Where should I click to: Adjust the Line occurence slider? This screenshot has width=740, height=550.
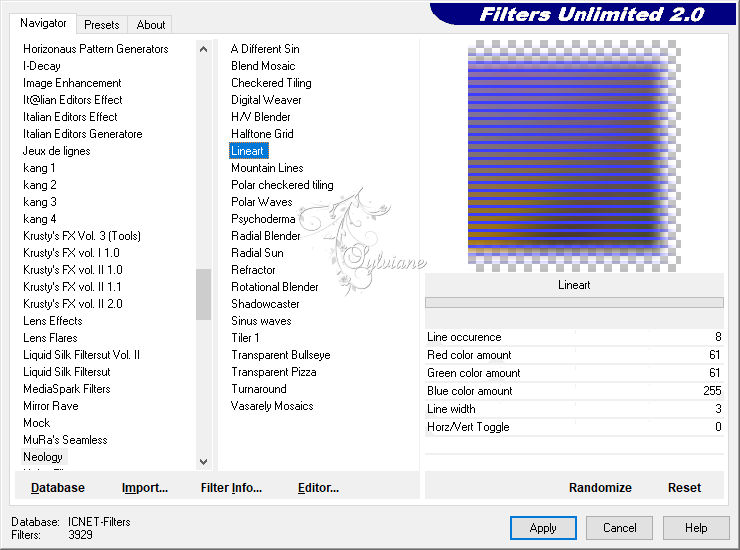click(x=574, y=337)
